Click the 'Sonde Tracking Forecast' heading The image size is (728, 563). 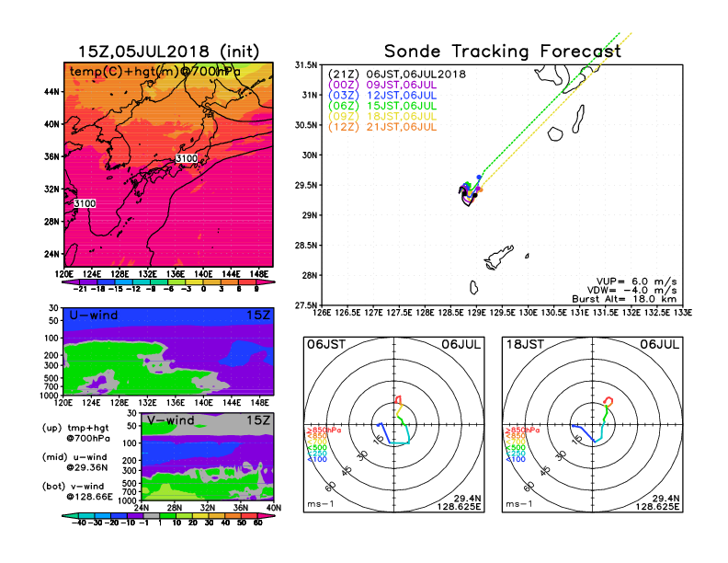[x=503, y=52]
